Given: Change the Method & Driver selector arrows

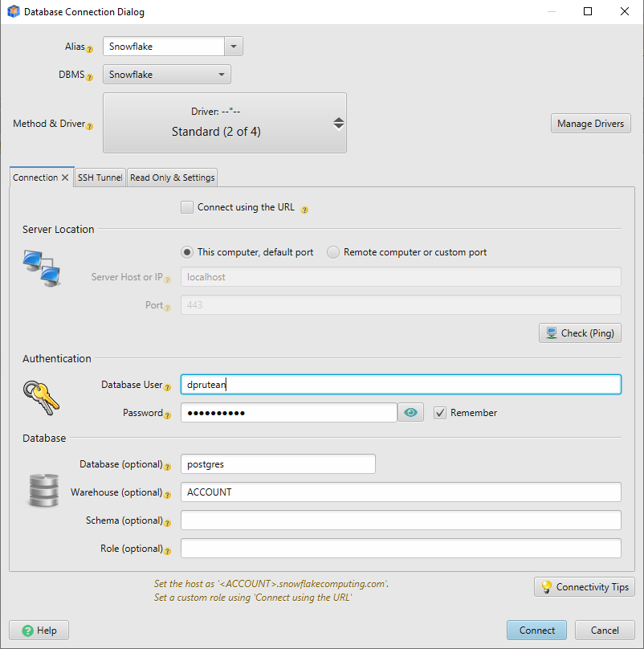Looking at the screenshot, I should coord(339,124).
